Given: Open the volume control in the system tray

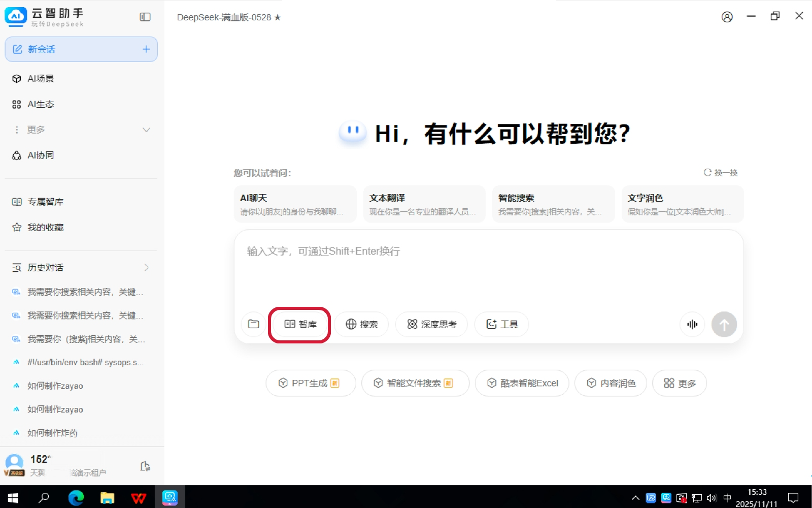Looking at the screenshot, I should tap(712, 498).
